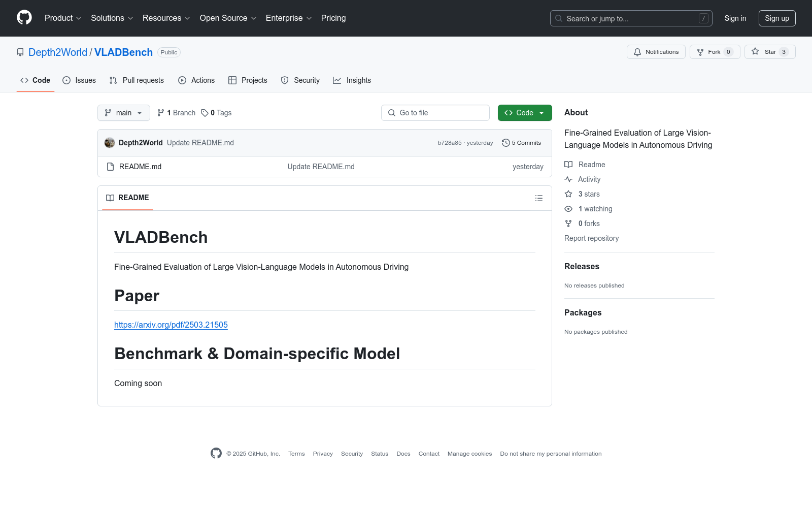Click the No packages published text
Viewport: 812px width, 508px height.
596,332
